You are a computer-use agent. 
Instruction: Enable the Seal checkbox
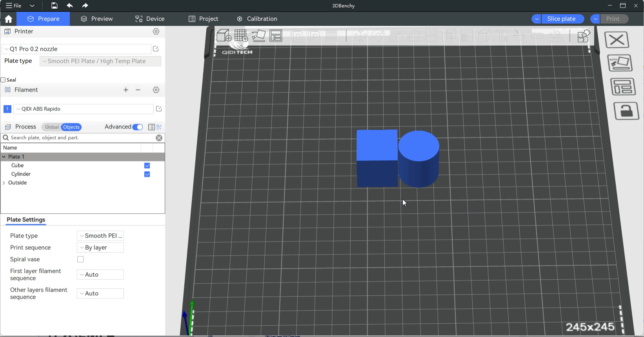(3, 80)
